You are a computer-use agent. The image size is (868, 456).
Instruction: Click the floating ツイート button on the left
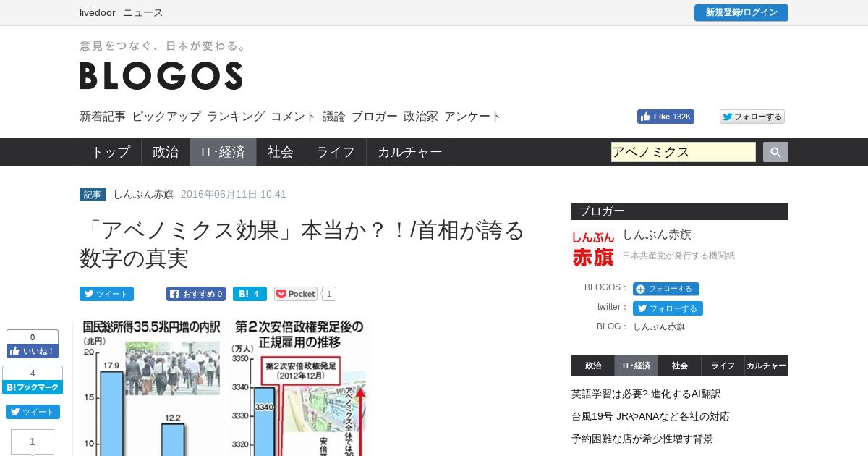[x=33, y=412]
